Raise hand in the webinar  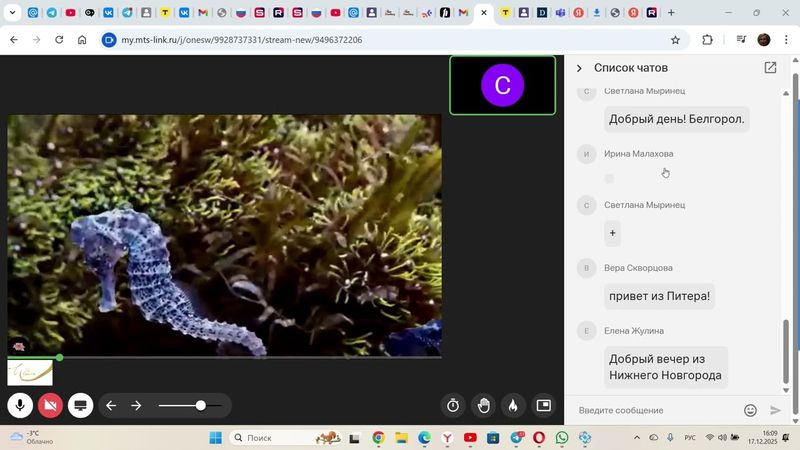pyautogui.click(x=483, y=405)
